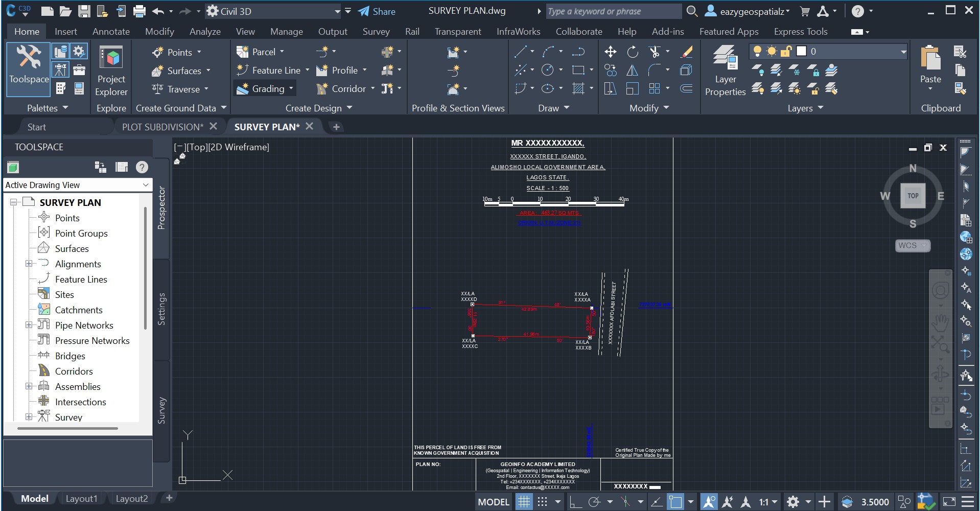Toggle drawing grid display in status bar
Screen dimensions: 980x511
[524, 502]
